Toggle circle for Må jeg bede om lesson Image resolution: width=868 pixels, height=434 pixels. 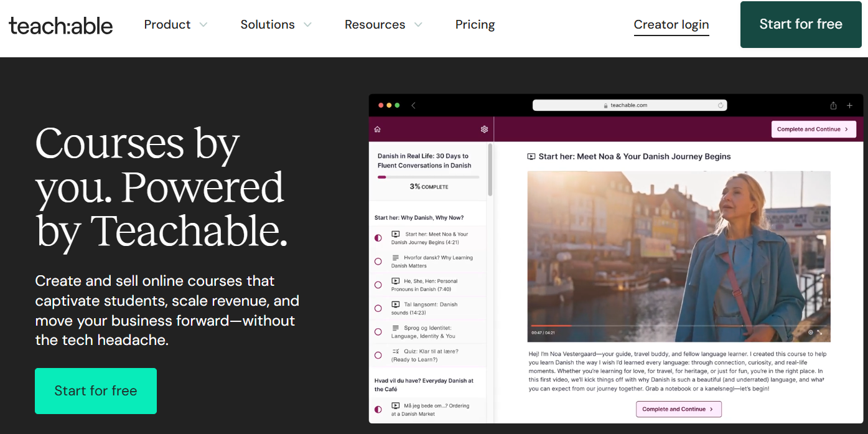pyautogui.click(x=378, y=409)
